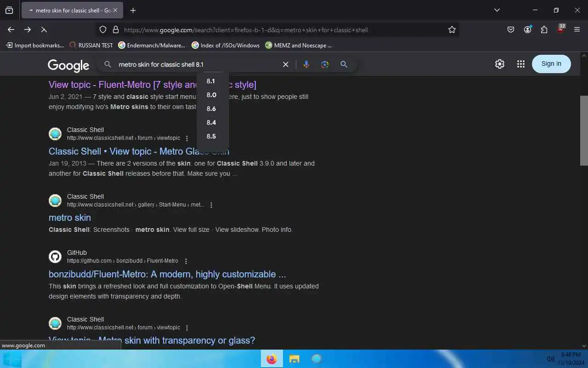This screenshot has height=368, width=588.
Task: Open MEMZ and Noescape bookmark
Action: [x=299, y=45]
